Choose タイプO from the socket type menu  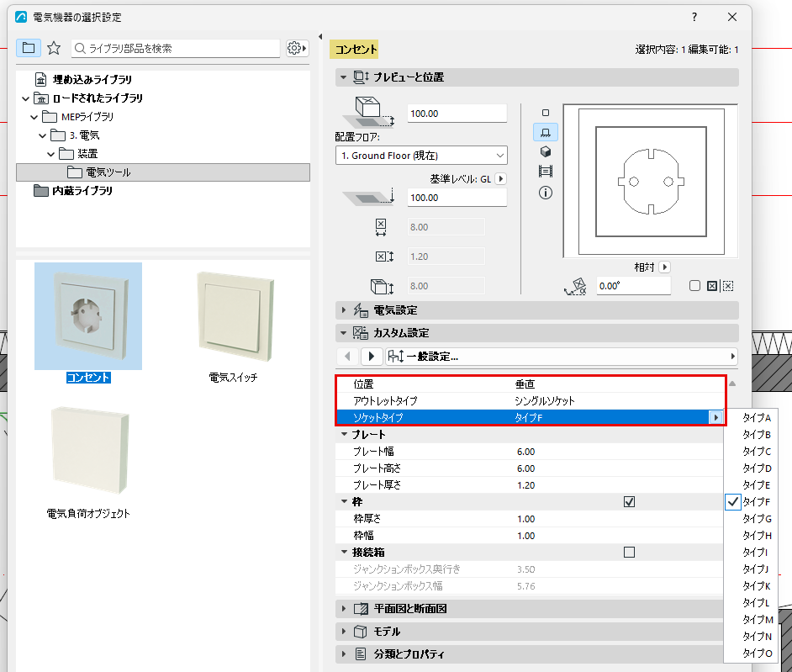pyautogui.click(x=756, y=653)
